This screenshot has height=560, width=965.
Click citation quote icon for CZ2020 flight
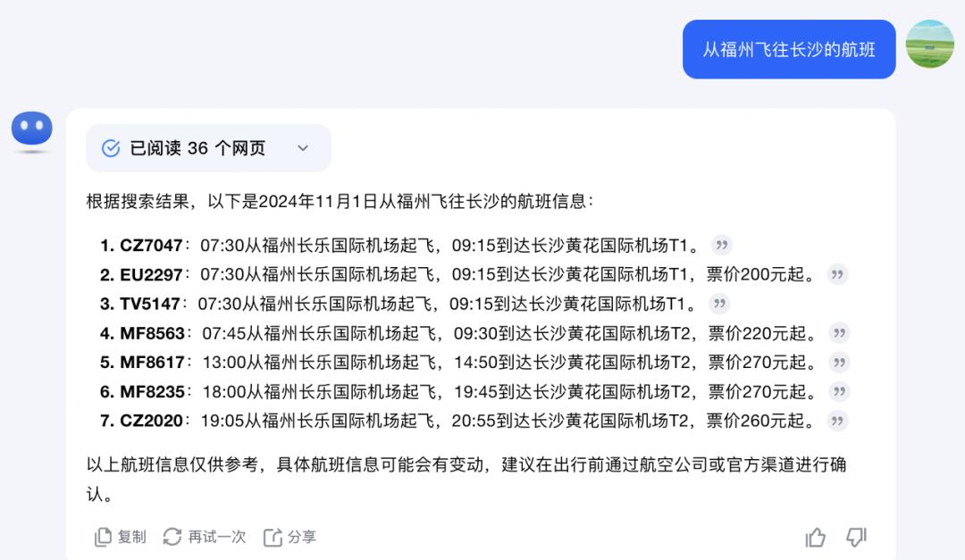[837, 421]
